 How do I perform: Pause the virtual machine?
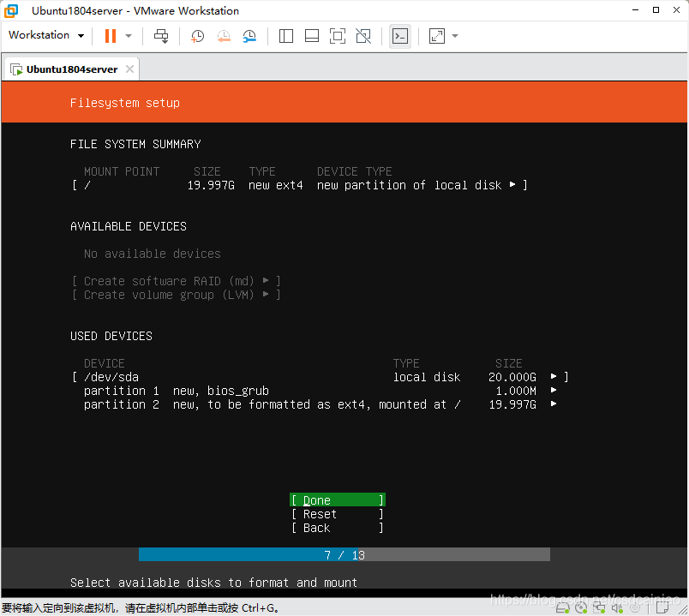[x=111, y=36]
